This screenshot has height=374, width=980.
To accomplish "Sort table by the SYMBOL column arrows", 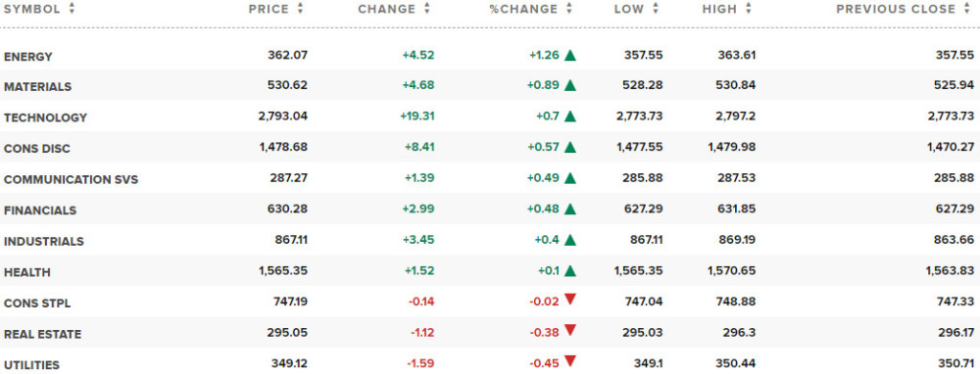I will pyautogui.click(x=72, y=9).
